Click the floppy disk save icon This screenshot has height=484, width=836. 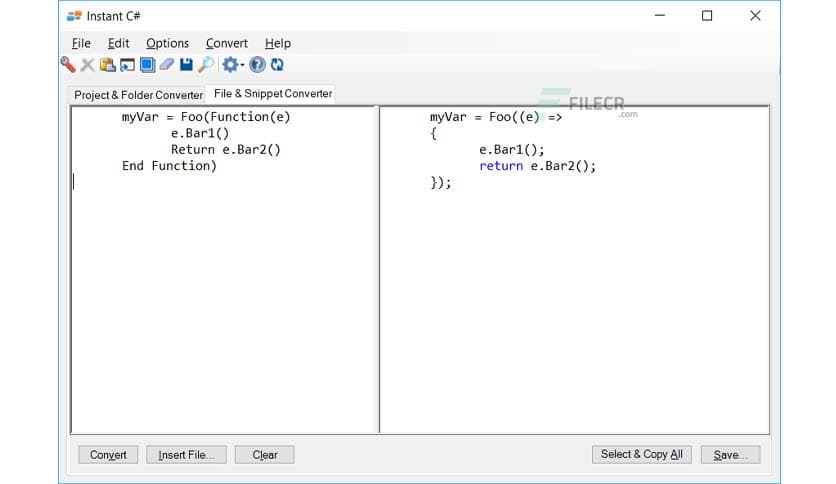pos(186,65)
